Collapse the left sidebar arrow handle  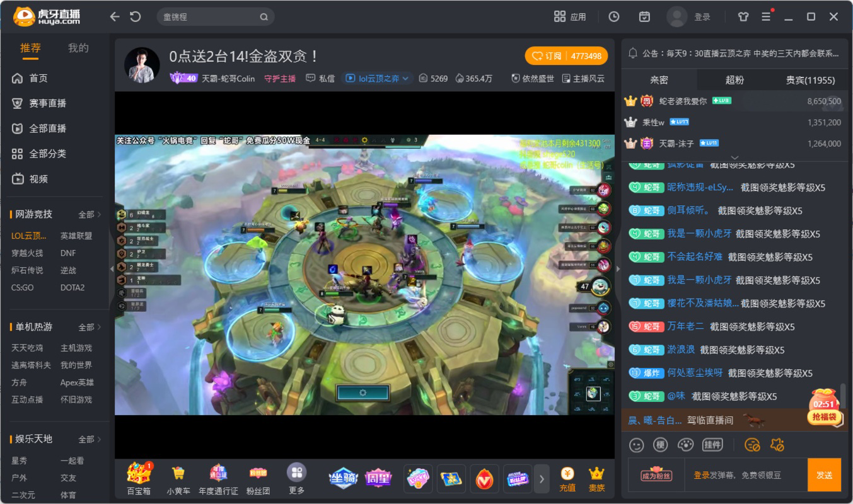112,269
